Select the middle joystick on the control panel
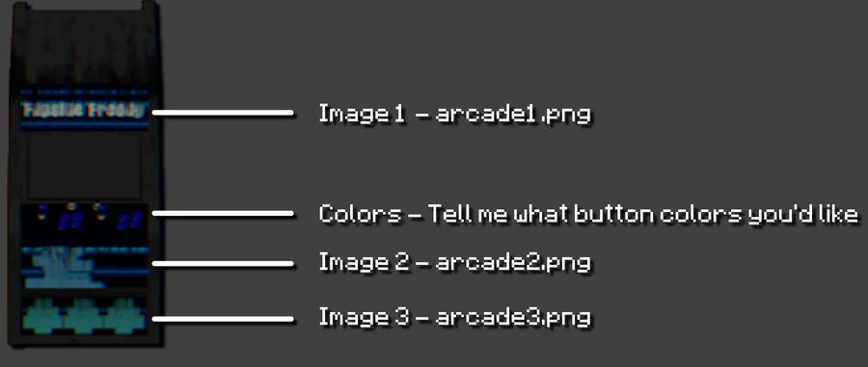Image resolution: width=868 pixels, height=367 pixels. click(71, 209)
